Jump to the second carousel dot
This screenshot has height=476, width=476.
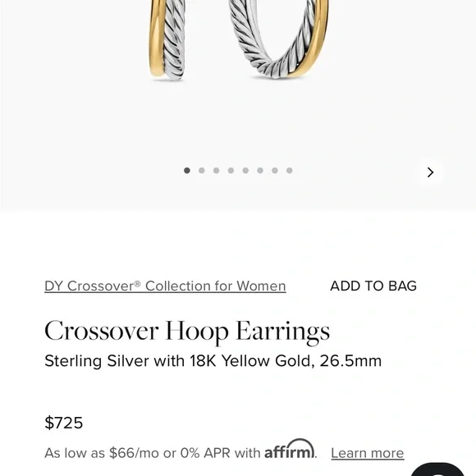[x=202, y=171]
